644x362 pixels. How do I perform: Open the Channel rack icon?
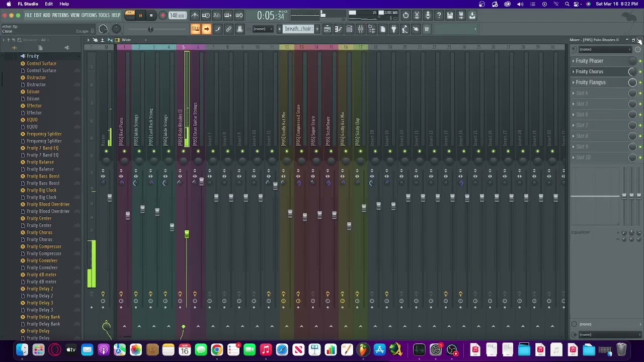349,29
